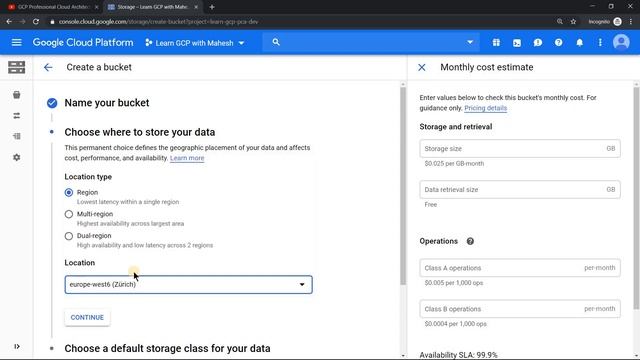Open the notifications bell
The width and height of the screenshot is (640, 360).
579,42
